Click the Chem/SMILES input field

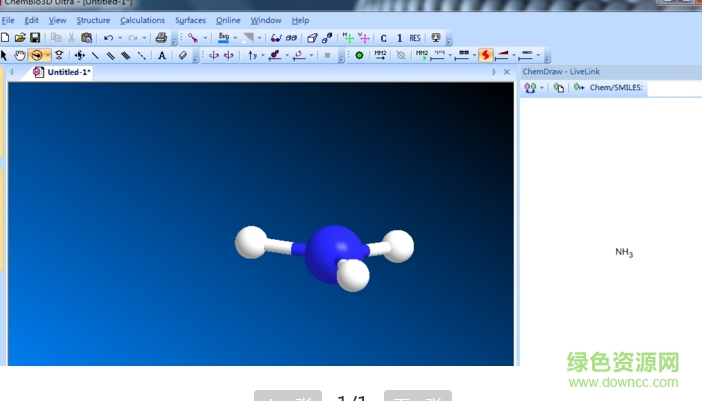tap(673, 88)
